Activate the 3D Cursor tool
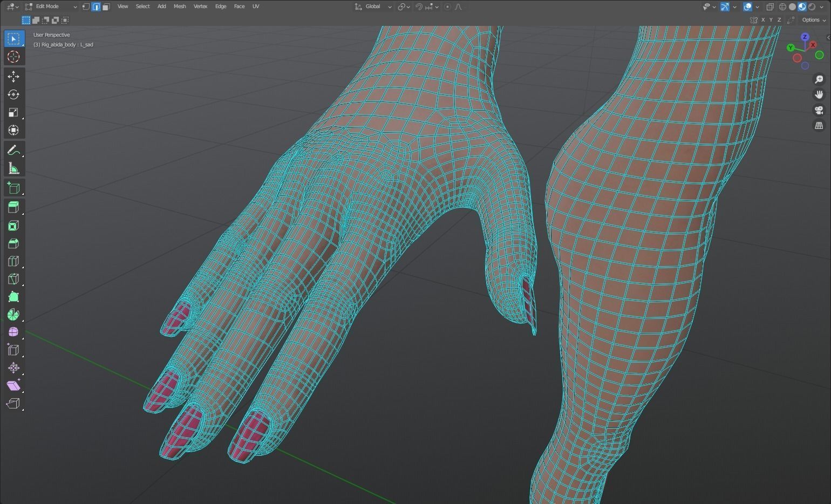 point(13,57)
